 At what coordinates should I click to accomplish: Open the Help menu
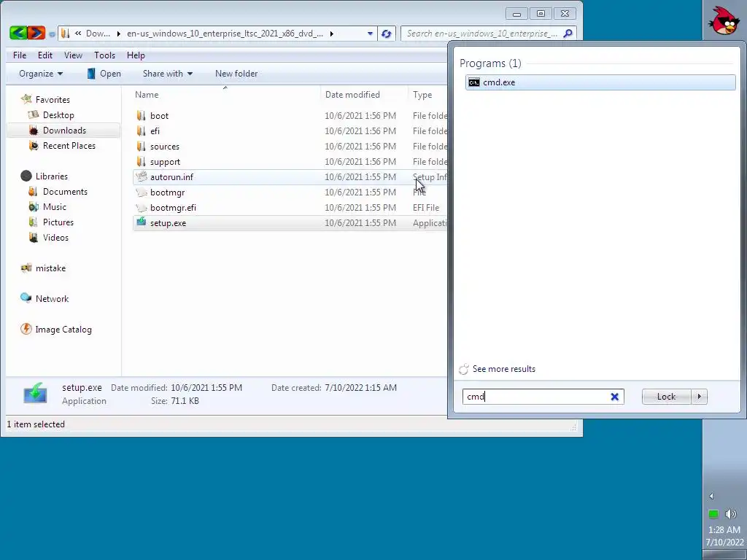coord(136,55)
